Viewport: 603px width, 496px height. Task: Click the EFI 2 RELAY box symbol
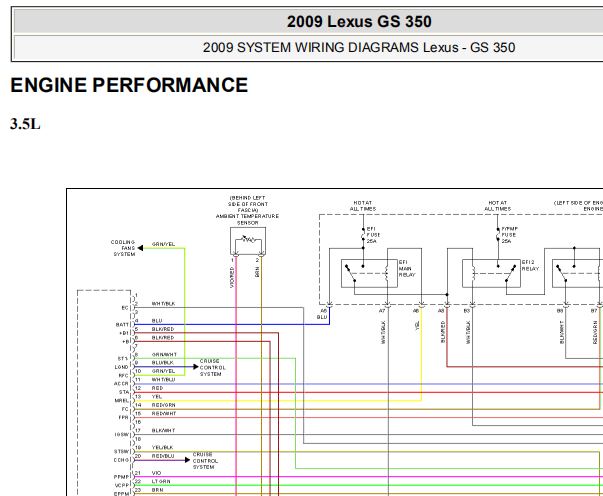coord(491,273)
